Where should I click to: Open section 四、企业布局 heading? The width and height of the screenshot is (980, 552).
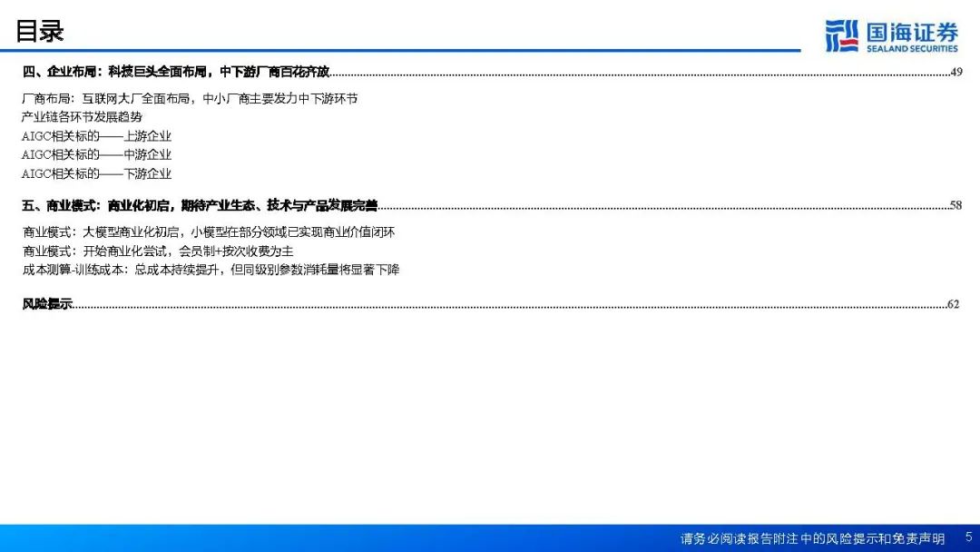point(176,72)
